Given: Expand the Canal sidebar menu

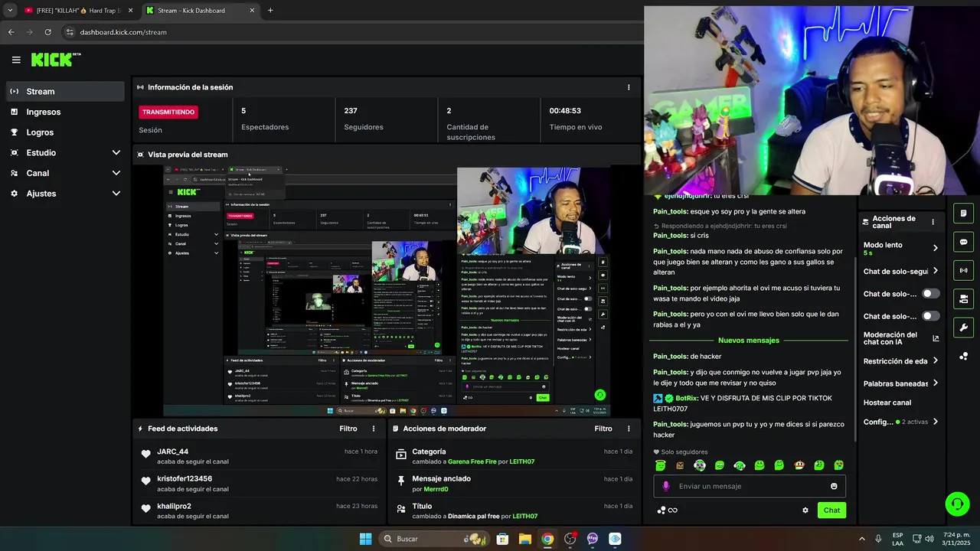Looking at the screenshot, I should 64,173.
